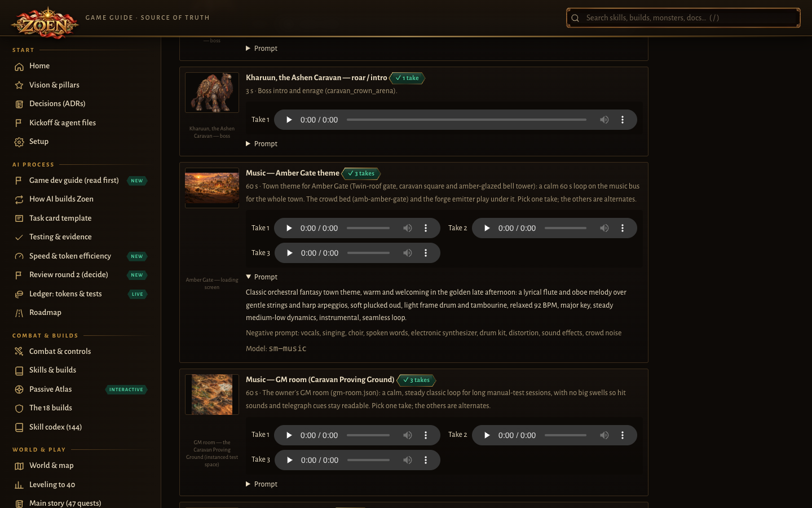This screenshot has height=508, width=812.
Task: Mute Amber Gate theme Take 1 audio
Action: tap(408, 228)
